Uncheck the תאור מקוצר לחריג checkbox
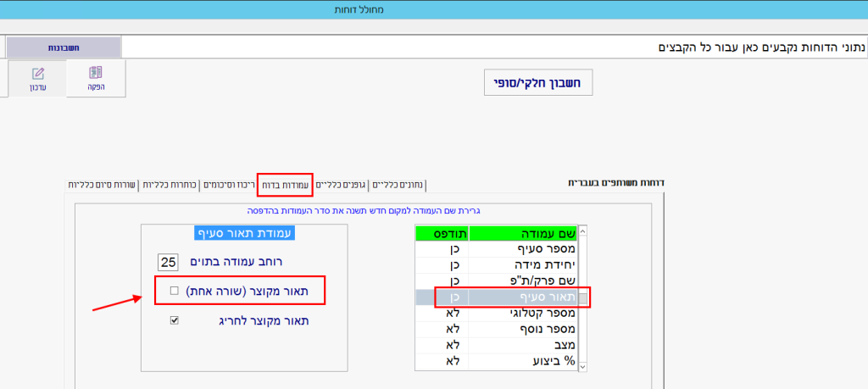The height and width of the screenshot is (389, 868). pos(174,321)
